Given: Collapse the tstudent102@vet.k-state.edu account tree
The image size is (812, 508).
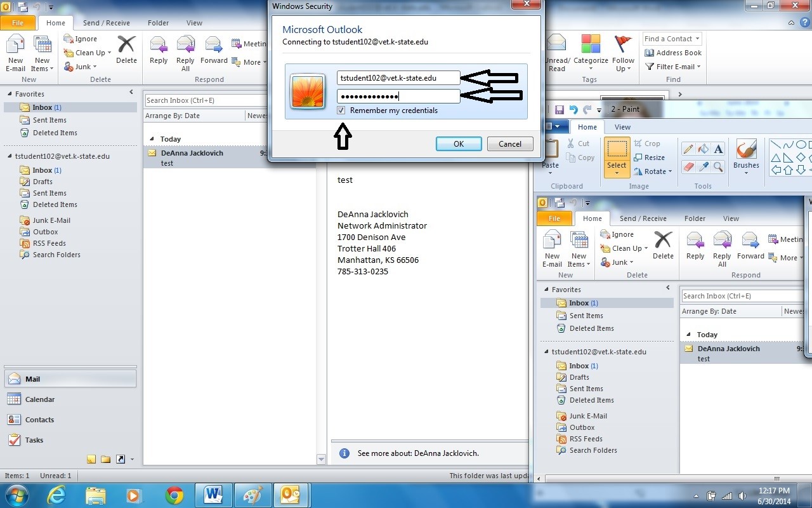Looking at the screenshot, I should tap(10, 156).
